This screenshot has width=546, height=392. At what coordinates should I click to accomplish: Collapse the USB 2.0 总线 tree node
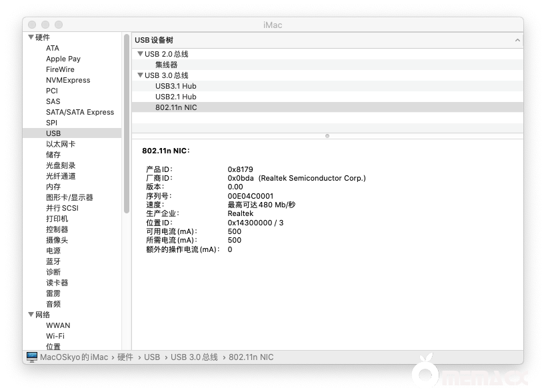pyautogui.click(x=140, y=54)
